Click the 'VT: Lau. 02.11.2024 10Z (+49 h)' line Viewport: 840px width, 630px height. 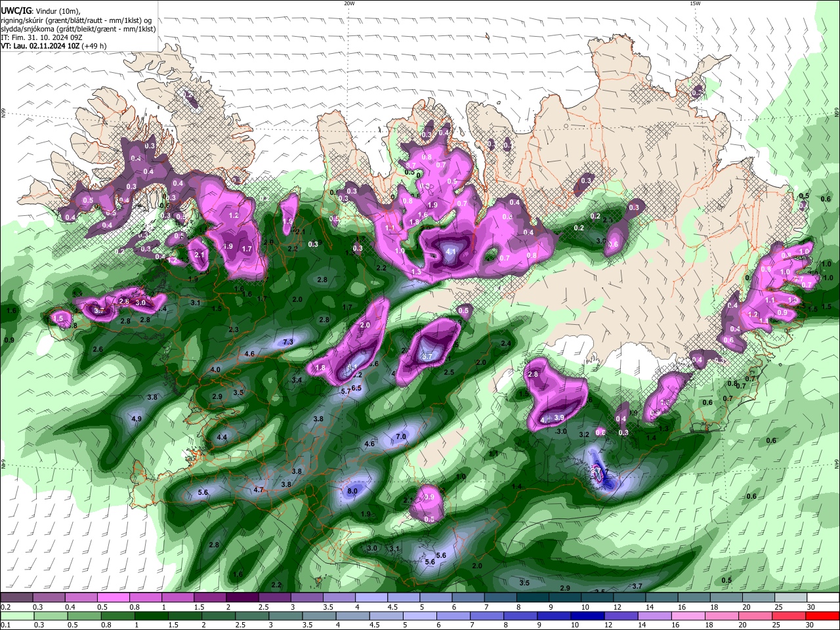coord(54,46)
